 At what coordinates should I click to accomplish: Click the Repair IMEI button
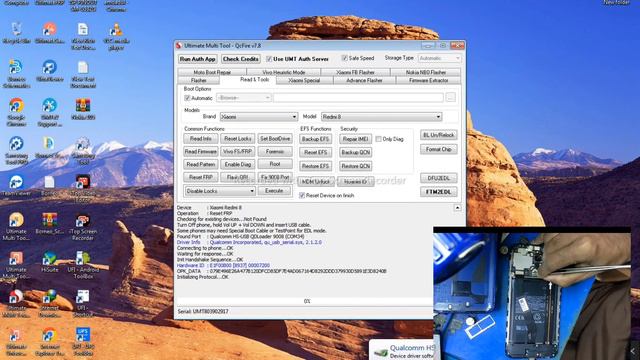(x=356, y=139)
